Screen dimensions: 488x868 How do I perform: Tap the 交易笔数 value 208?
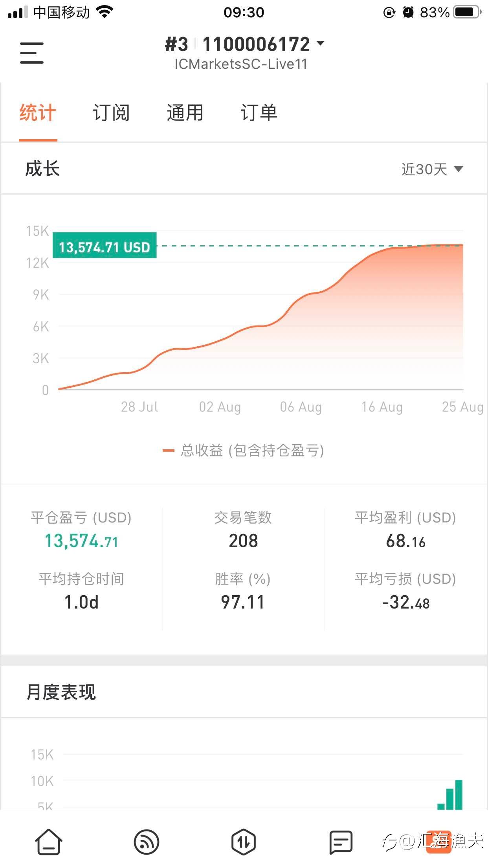(x=243, y=541)
